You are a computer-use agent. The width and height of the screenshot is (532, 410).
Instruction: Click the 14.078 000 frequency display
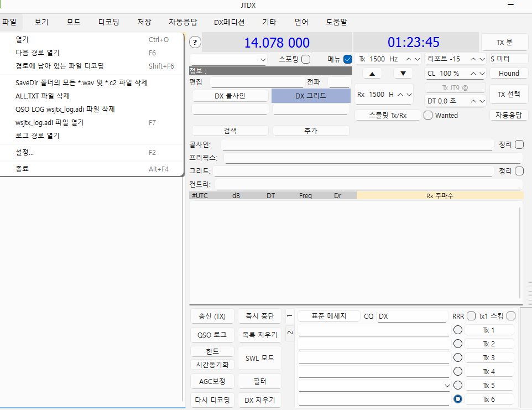click(x=277, y=43)
